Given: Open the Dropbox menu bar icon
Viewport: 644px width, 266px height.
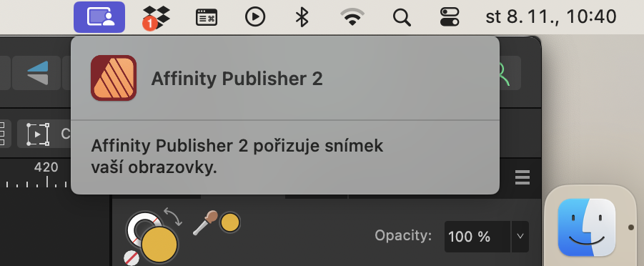Looking at the screenshot, I should (x=156, y=18).
